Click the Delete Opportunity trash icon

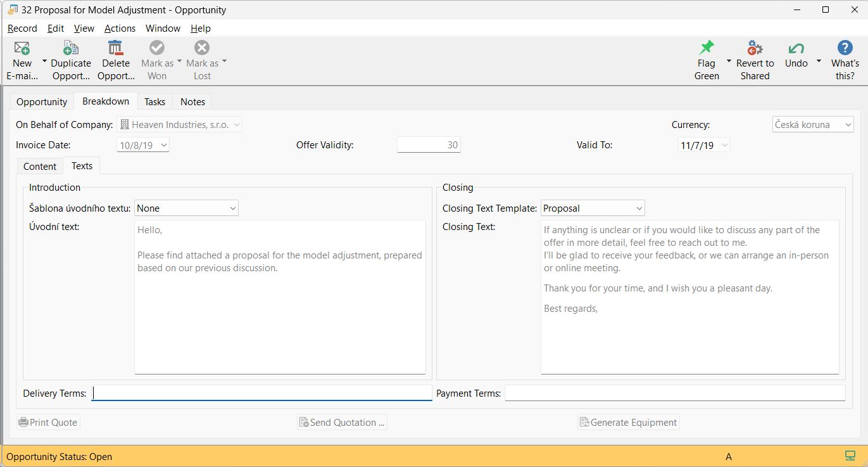[x=115, y=49]
